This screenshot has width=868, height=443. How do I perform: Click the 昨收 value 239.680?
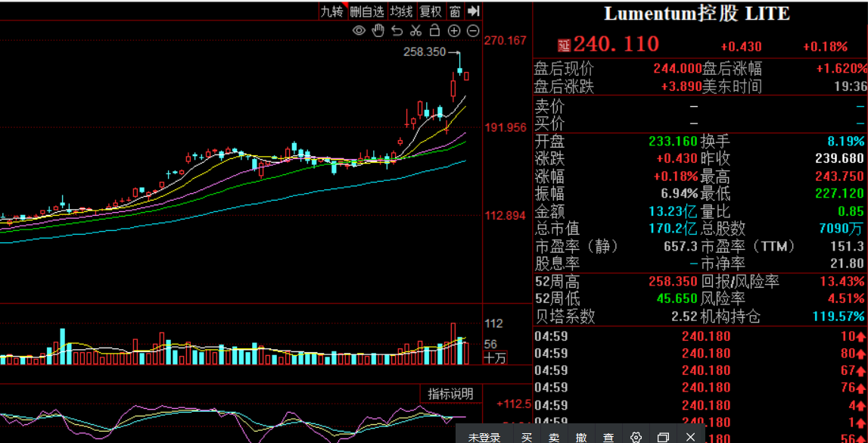[x=839, y=159]
